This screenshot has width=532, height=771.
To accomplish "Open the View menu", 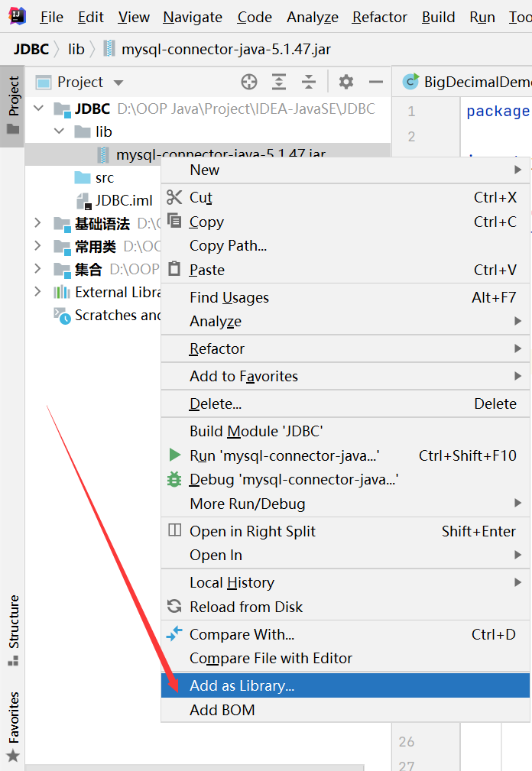I will 133,18.
